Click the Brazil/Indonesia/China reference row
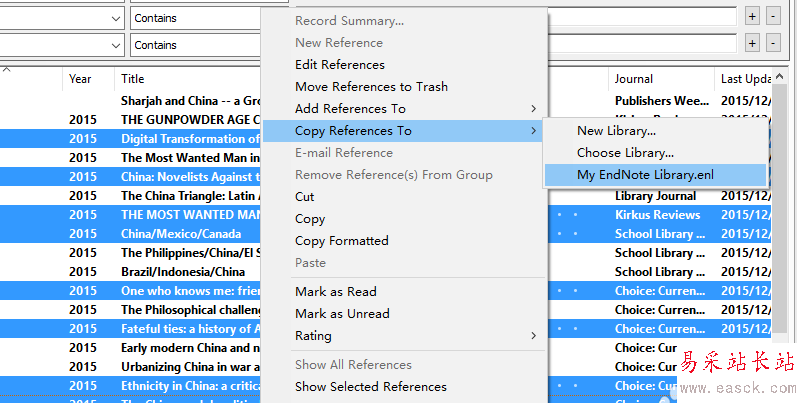The height and width of the screenshot is (403, 797). (x=183, y=272)
